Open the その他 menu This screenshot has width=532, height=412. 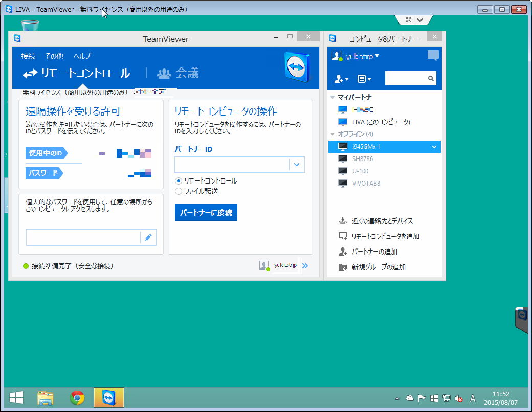click(x=54, y=56)
